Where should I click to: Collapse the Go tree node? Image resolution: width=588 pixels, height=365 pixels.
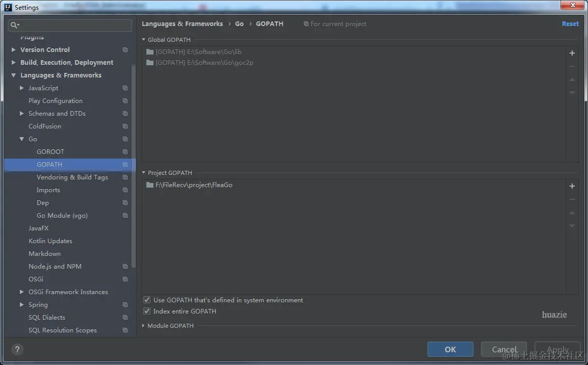[22, 139]
